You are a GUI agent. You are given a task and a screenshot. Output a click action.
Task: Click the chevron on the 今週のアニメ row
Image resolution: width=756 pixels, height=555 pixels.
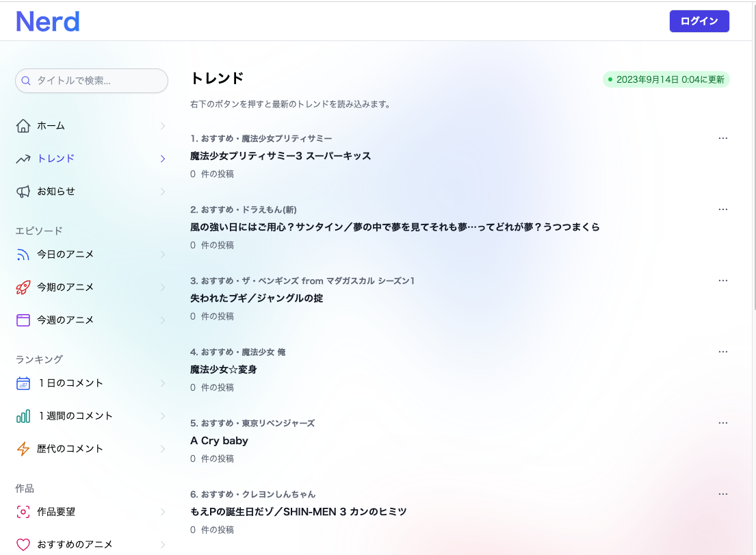162,320
